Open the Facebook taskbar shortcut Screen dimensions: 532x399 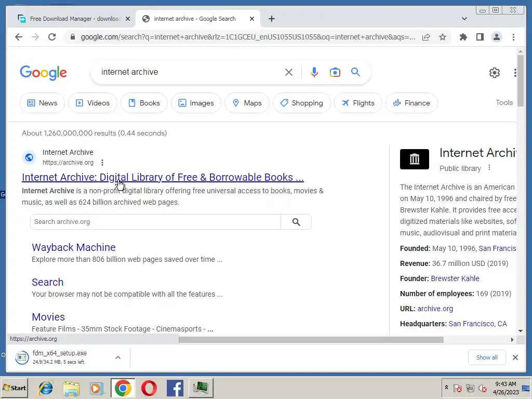point(175,388)
